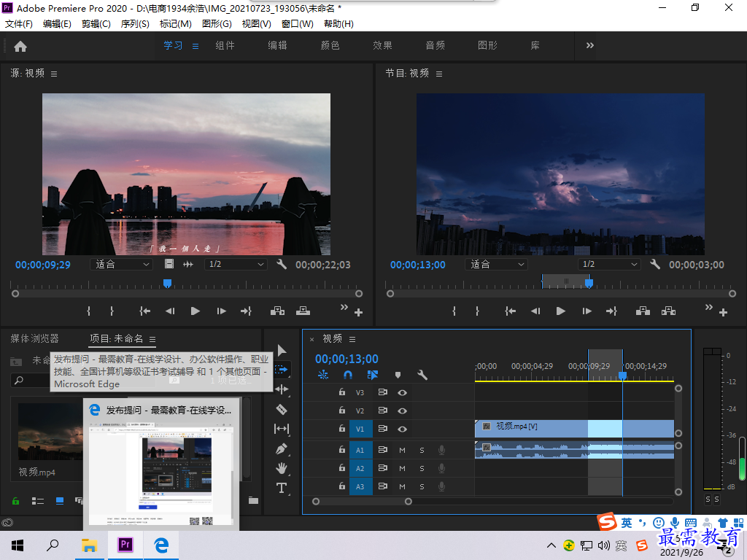This screenshot has width=747, height=560.
Task: Select the Hand tool
Action: click(x=282, y=468)
